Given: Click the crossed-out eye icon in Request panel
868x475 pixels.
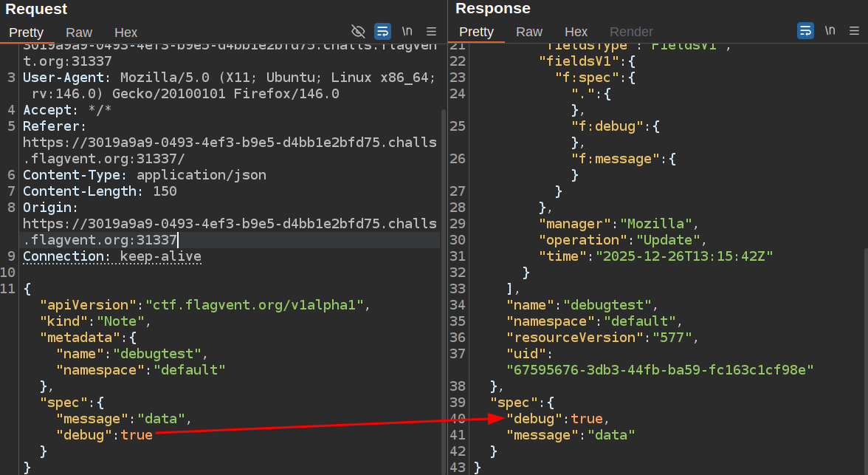Looking at the screenshot, I should pyautogui.click(x=358, y=31).
